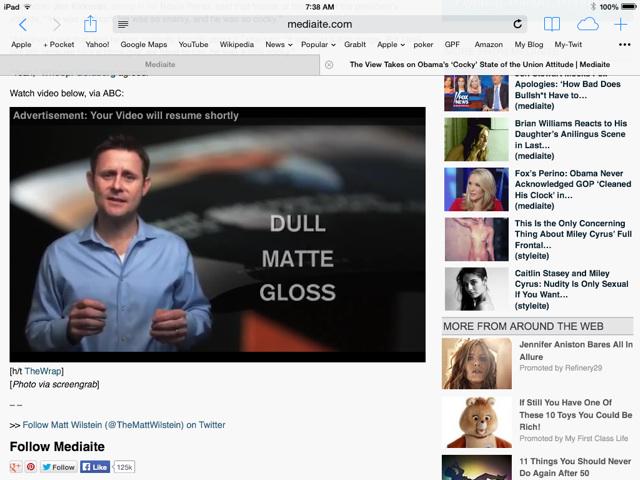Select The View Takes on Obama's tab
Image resolution: width=640 pixels, height=480 pixels.
point(480,65)
